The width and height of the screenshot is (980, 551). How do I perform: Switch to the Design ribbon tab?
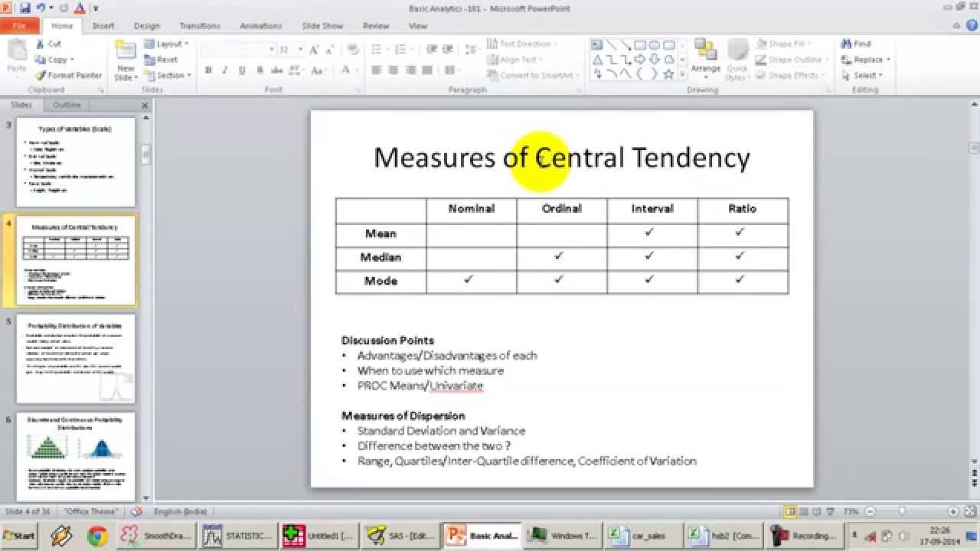(x=147, y=25)
